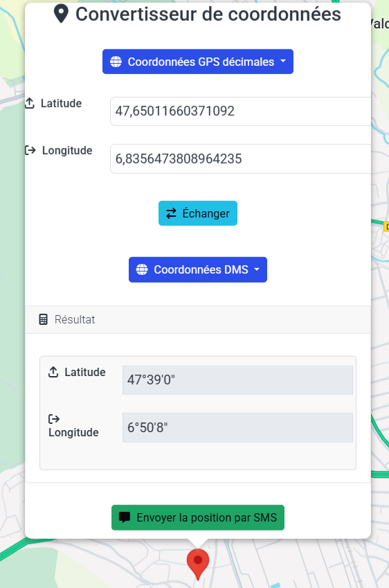Click the arrow icon above result Longitude label

point(54,418)
